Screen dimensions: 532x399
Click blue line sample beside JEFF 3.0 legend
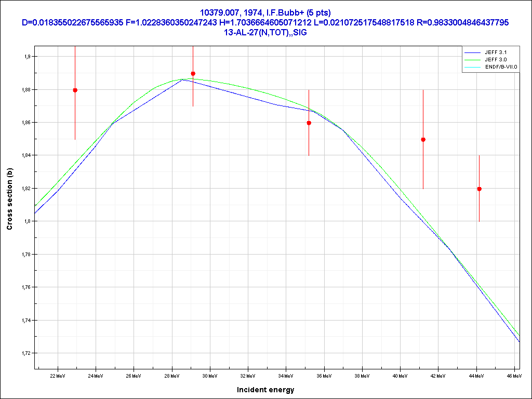[x=473, y=60]
